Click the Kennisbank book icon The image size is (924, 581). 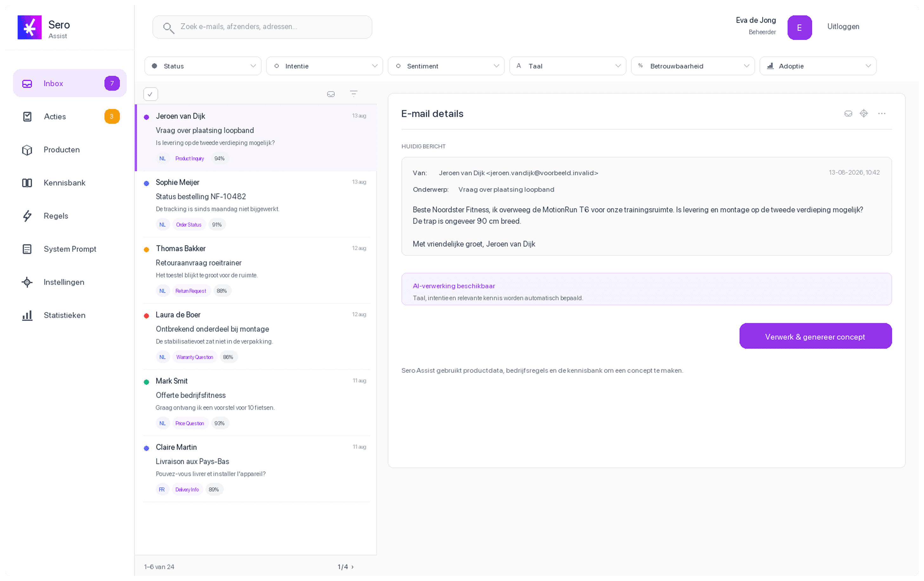click(27, 183)
